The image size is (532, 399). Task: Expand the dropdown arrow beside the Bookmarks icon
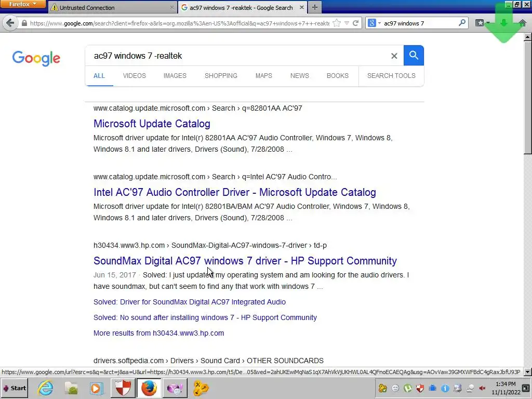tap(487, 23)
